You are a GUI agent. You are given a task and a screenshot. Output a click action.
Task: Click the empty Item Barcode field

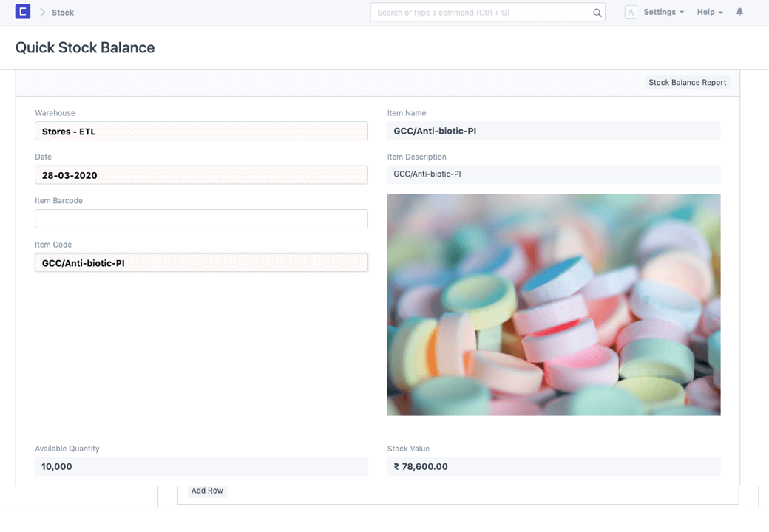pyautogui.click(x=201, y=219)
